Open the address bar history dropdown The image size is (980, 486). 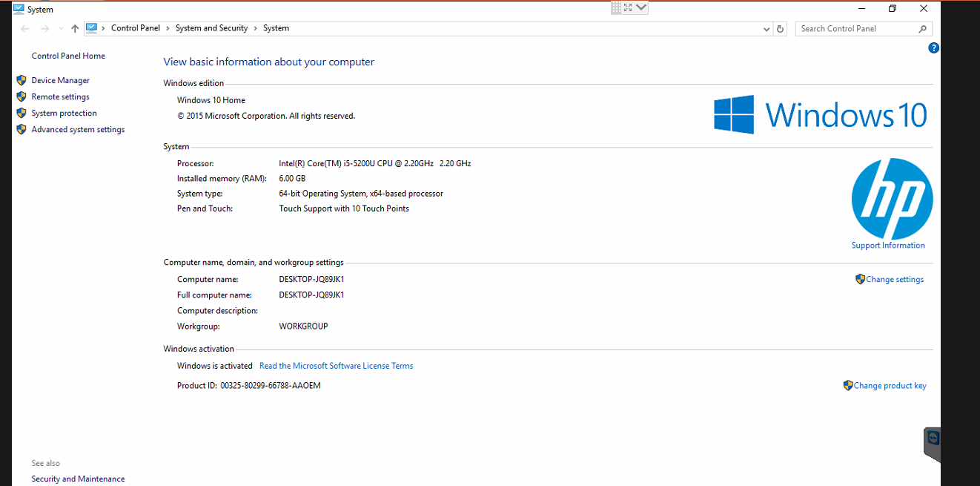767,29
